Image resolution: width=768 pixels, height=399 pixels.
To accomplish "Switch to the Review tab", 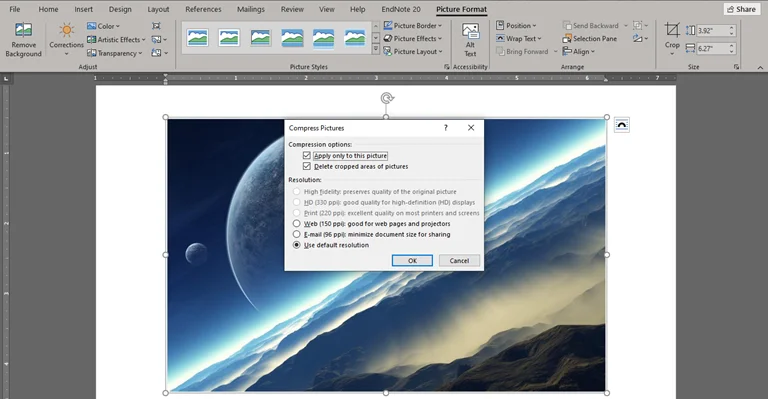I will (x=292, y=9).
